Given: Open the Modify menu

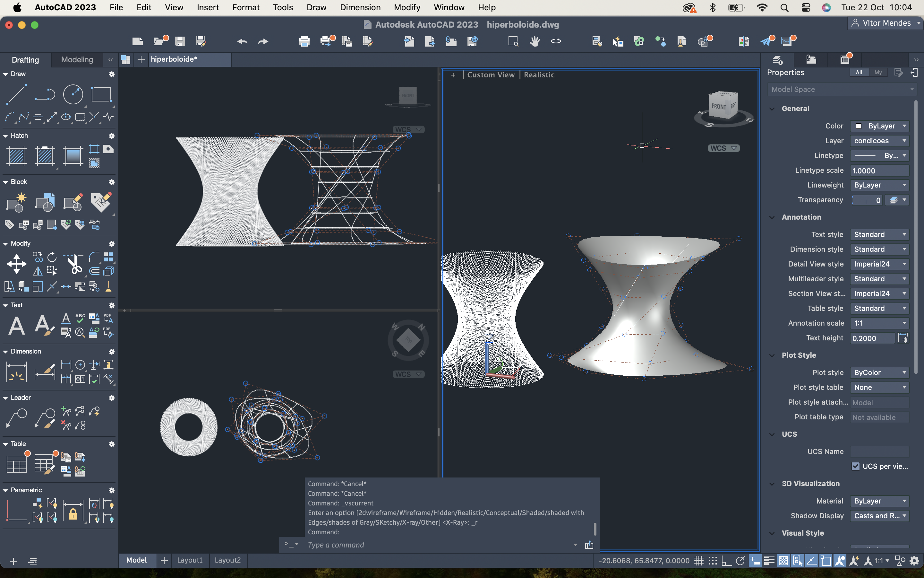Looking at the screenshot, I should [x=407, y=7].
